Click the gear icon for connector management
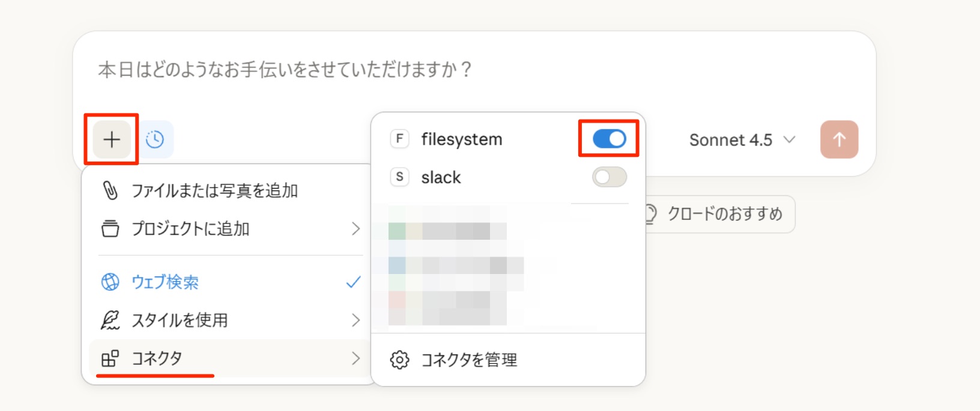980x411 pixels. (x=399, y=360)
